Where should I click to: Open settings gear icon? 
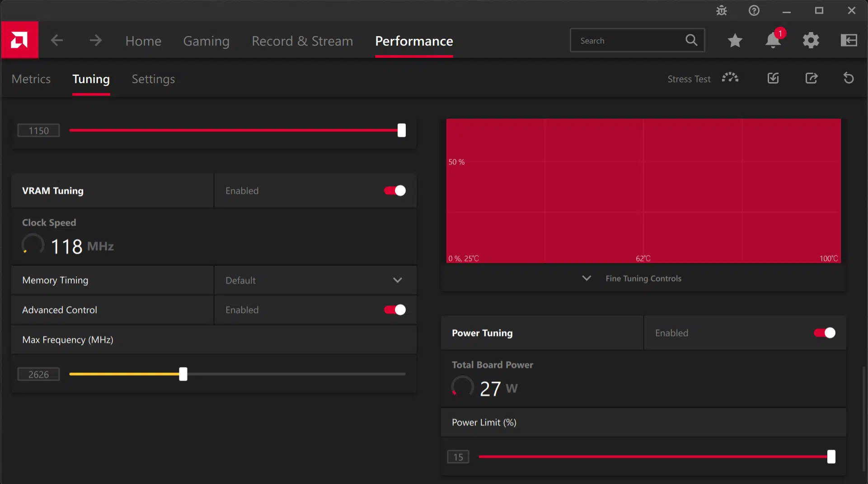pos(811,40)
